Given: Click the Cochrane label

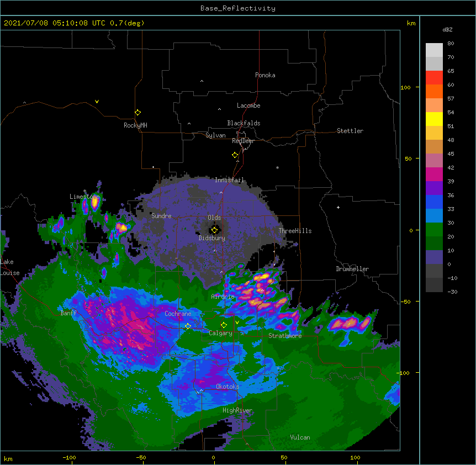Looking at the screenshot, I should (x=178, y=314).
